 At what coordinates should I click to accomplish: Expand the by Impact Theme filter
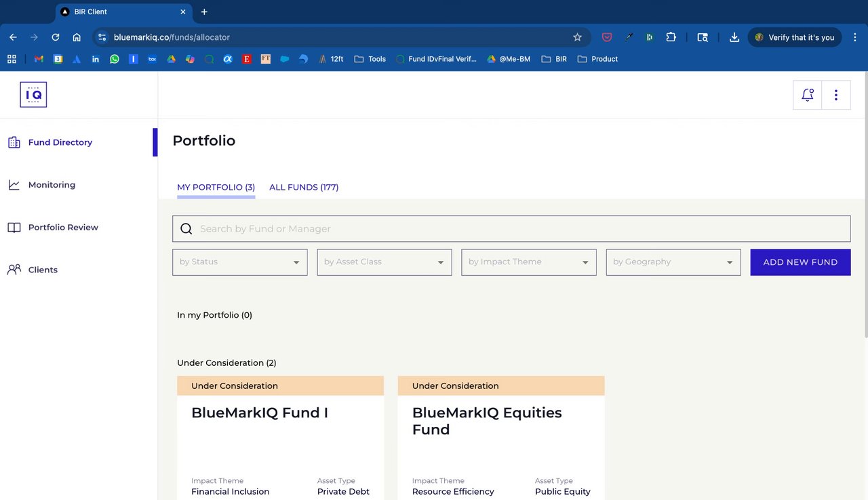[529, 262]
